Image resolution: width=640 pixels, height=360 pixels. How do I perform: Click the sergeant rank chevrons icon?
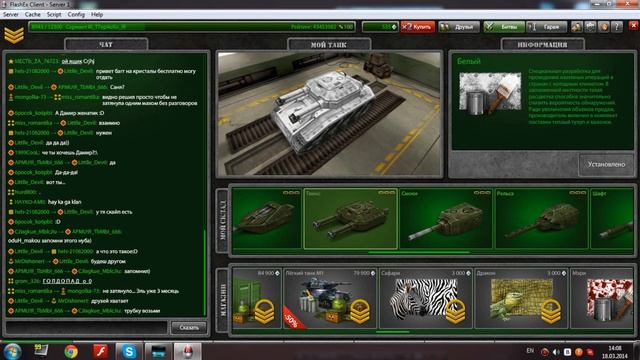point(14,35)
